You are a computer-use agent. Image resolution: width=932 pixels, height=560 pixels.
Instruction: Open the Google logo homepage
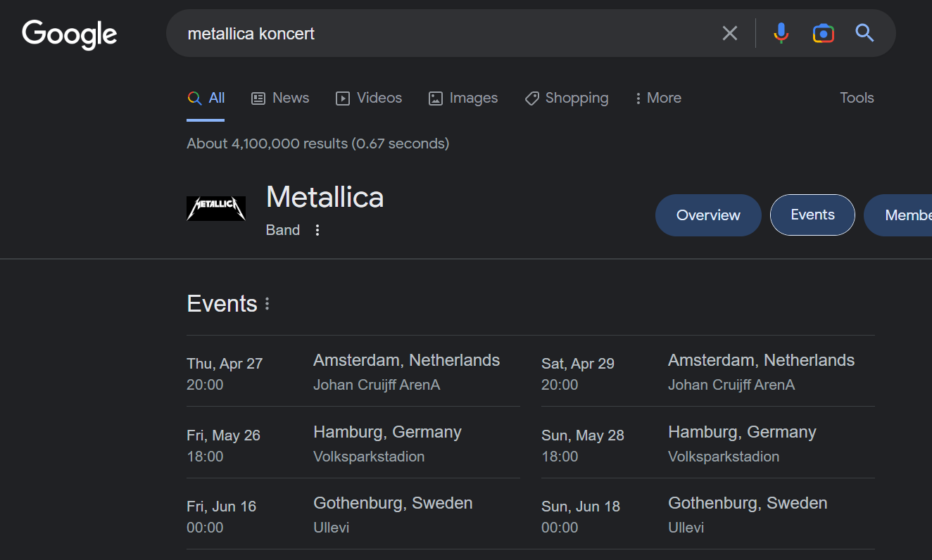70,34
